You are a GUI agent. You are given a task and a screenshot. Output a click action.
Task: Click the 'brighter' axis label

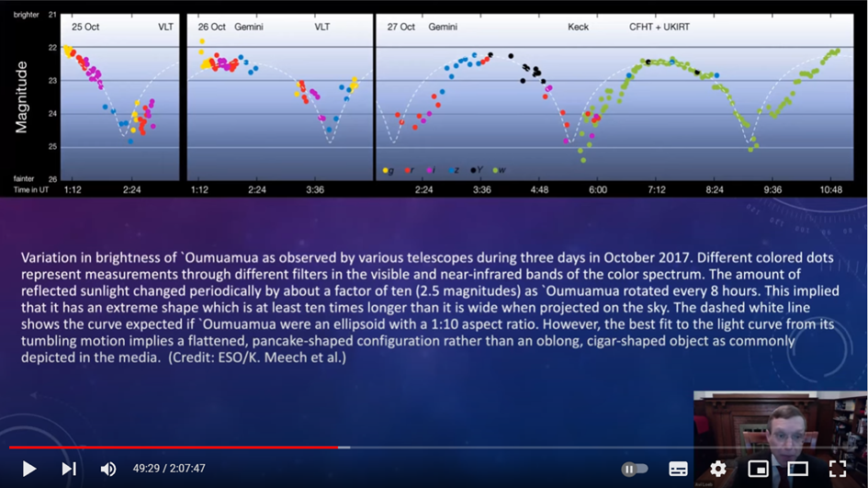click(26, 15)
